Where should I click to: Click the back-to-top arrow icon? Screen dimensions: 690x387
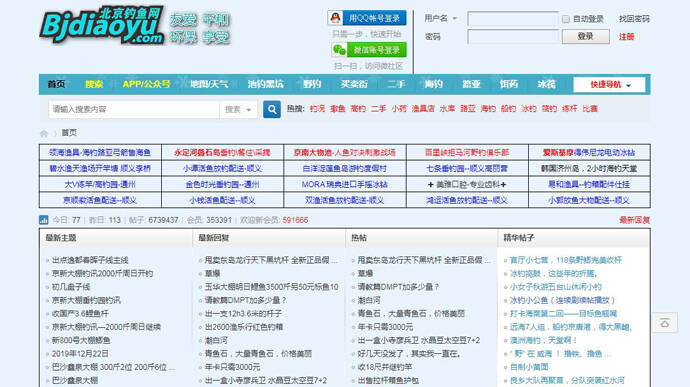(665, 323)
